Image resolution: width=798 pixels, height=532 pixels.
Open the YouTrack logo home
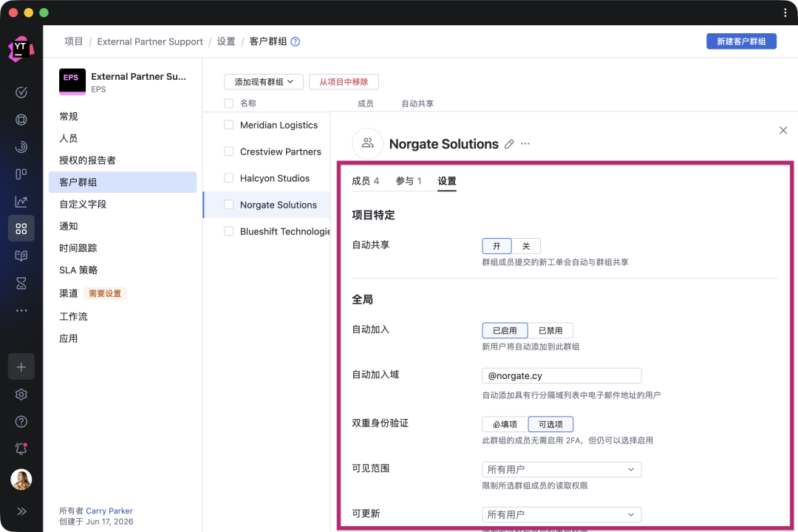pos(21,50)
